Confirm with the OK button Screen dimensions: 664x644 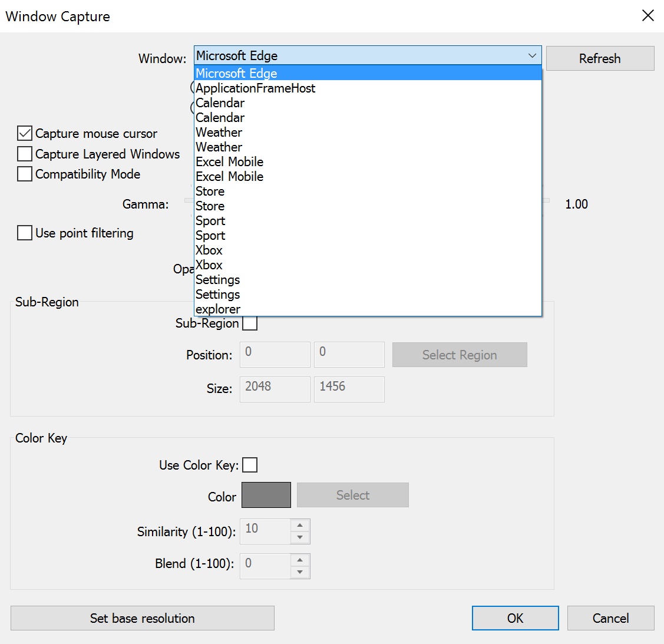point(516,618)
